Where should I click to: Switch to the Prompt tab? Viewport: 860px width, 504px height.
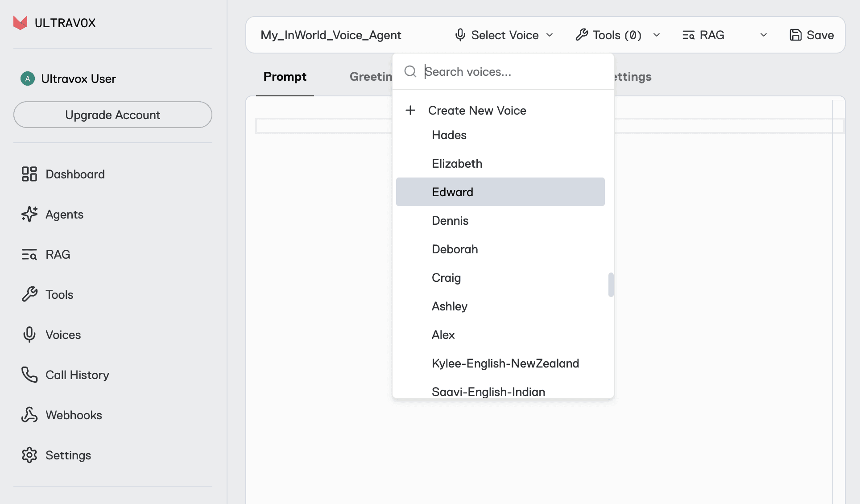point(285,77)
